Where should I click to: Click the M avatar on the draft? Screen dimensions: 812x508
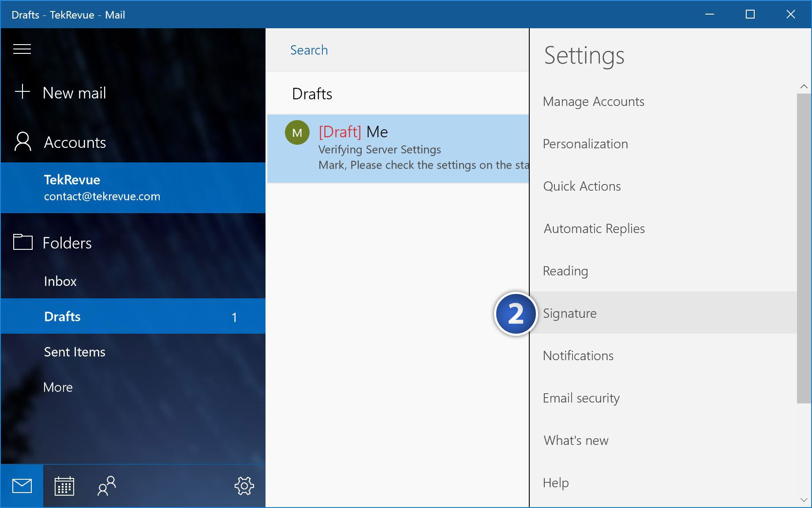click(x=297, y=132)
